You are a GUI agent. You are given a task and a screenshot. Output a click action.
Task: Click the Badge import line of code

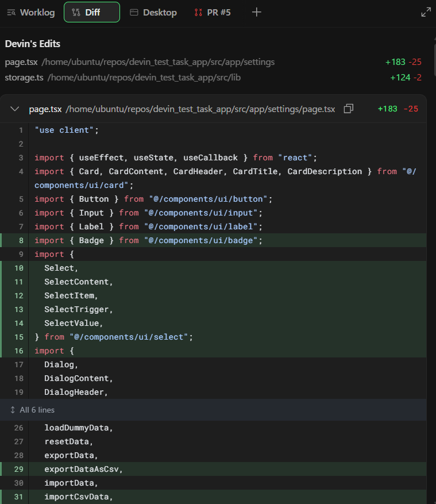tap(148, 240)
